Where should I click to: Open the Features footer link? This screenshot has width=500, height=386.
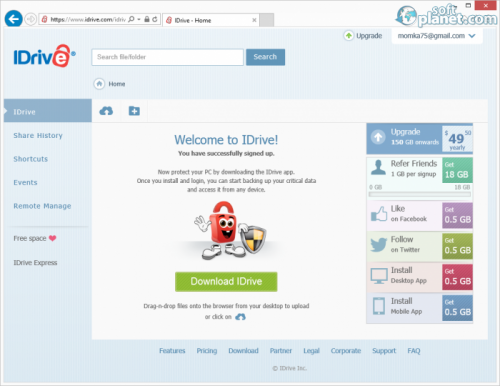point(172,351)
